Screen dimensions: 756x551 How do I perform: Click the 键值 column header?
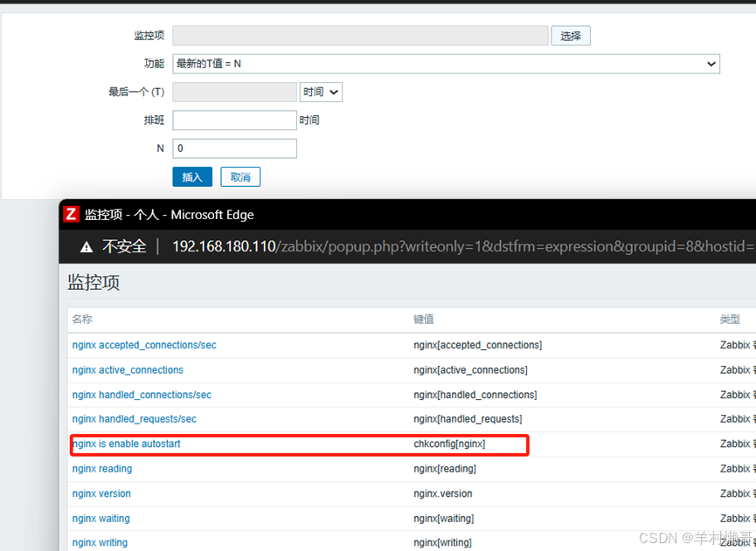coord(423,320)
